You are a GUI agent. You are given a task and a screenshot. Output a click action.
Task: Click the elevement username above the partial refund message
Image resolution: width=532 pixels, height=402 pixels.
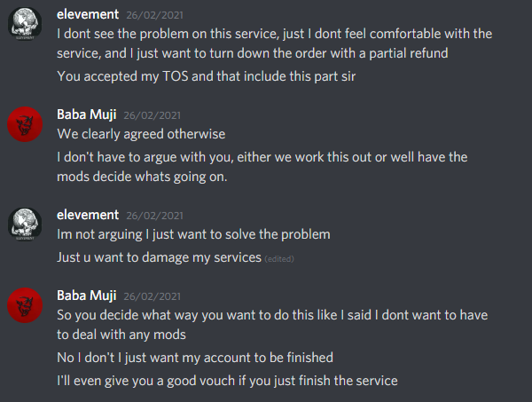point(87,14)
